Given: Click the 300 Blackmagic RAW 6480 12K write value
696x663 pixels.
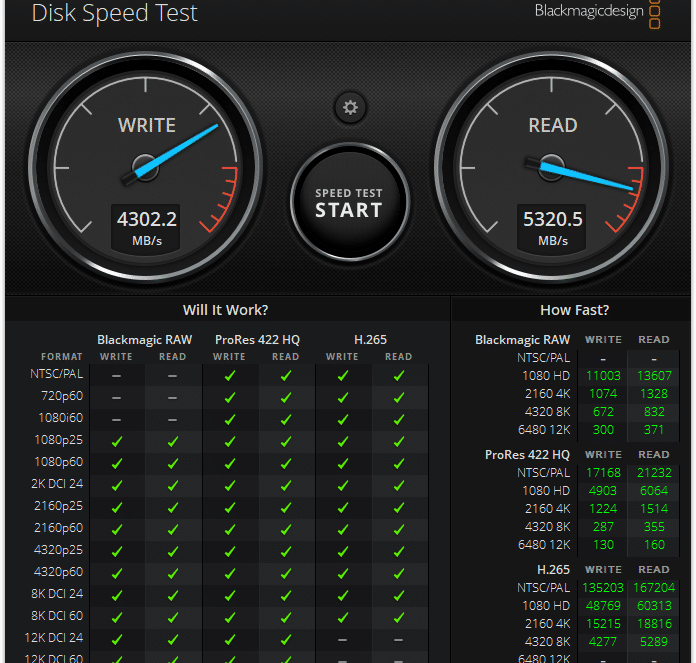Looking at the screenshot, I should 603,430.
